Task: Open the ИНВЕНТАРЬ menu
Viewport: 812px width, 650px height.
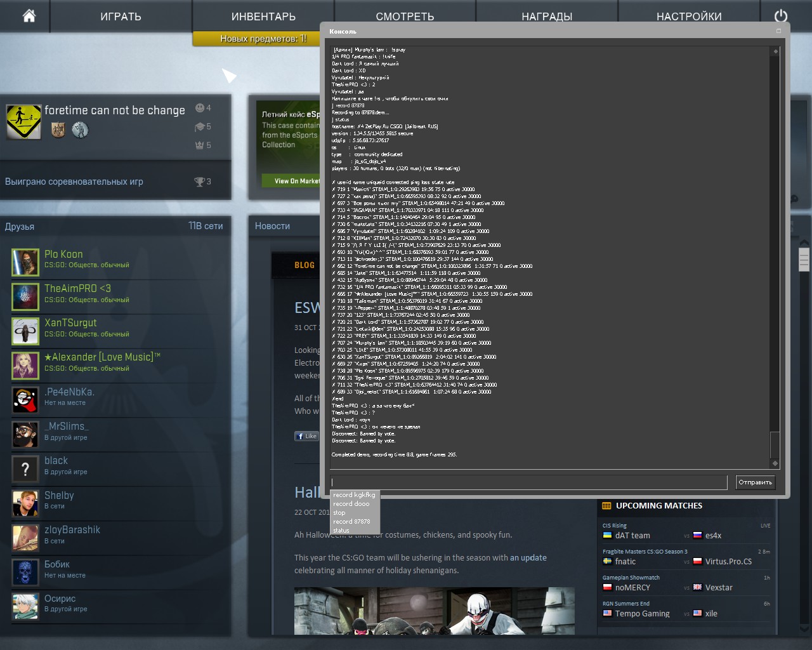Action: tap(263, 17)
